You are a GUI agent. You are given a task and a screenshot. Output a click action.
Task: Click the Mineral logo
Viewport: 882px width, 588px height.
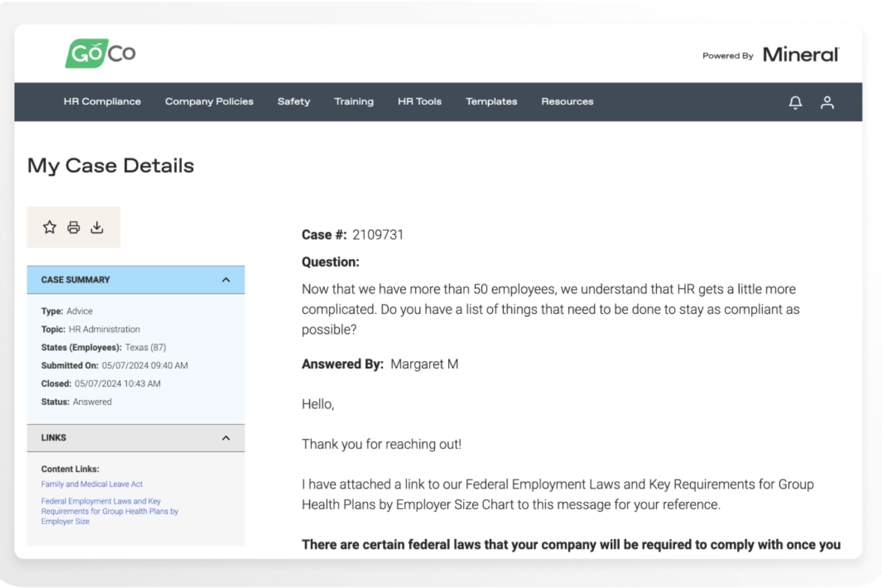801,54
